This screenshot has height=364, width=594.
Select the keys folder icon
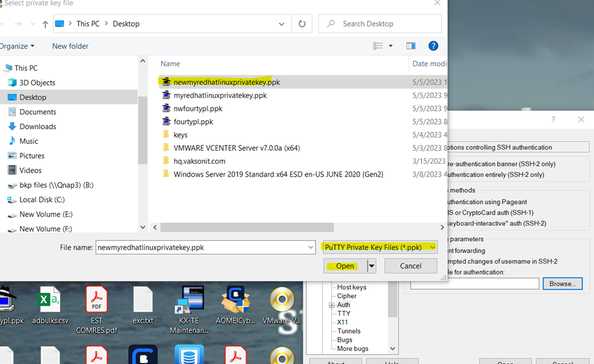coord(166,135)
